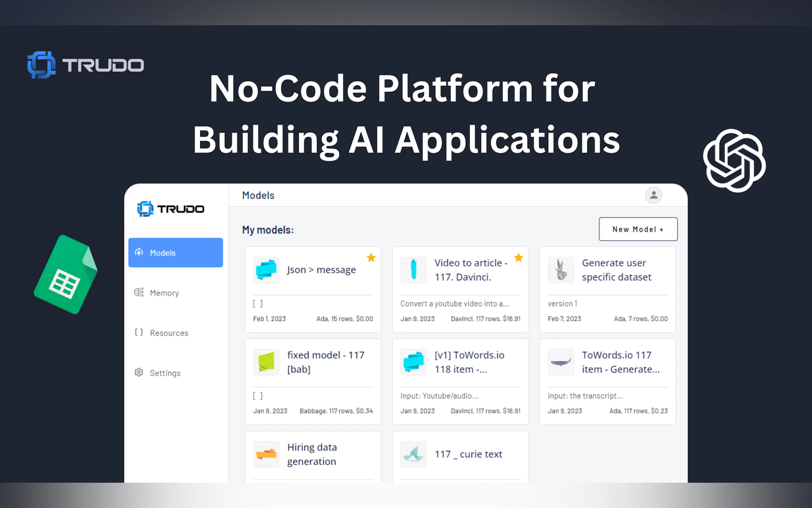Open the Generate user specific dataset model

pos(616,270)
